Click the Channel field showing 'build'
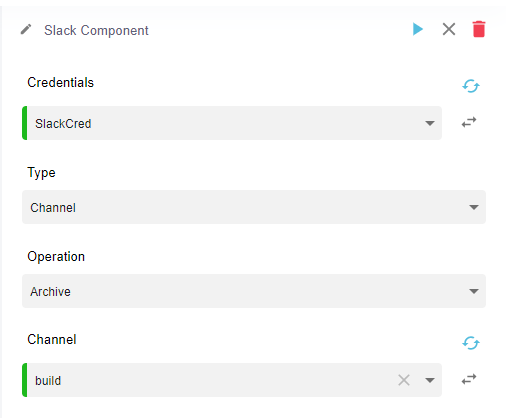Screen dimensions: 506x418 tap(232, 380)
